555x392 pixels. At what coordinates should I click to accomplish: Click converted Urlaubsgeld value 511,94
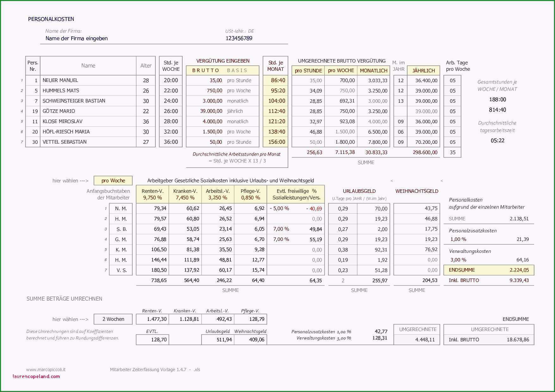click(x=218, y=340)
